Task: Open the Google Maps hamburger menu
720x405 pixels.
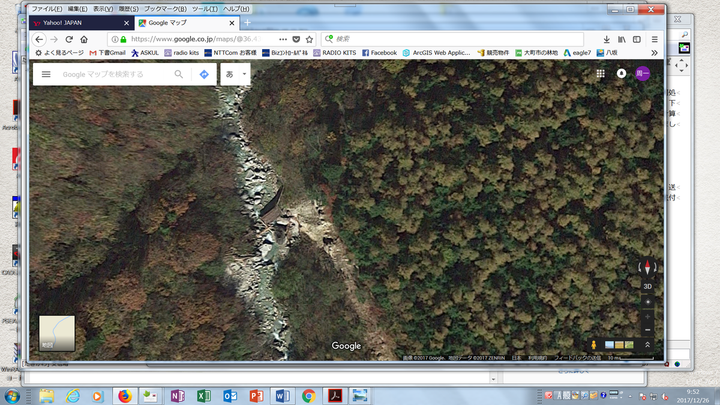Action: [x=45, y=74]
